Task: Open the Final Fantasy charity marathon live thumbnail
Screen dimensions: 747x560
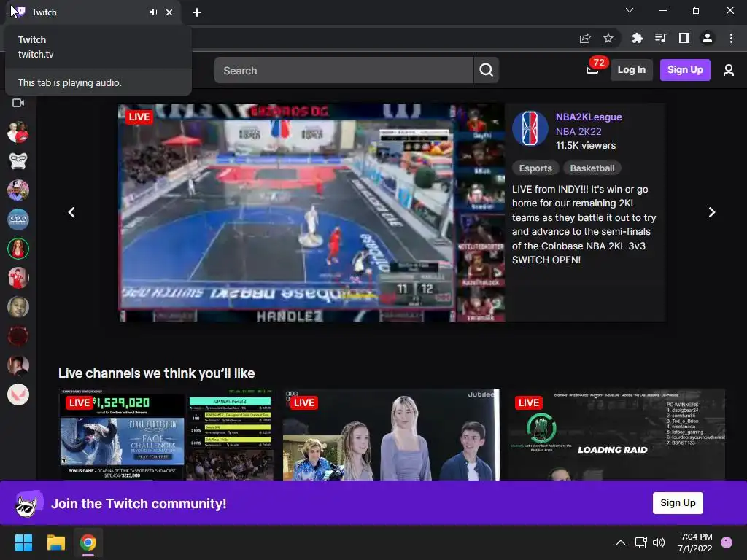Action: 166,435
